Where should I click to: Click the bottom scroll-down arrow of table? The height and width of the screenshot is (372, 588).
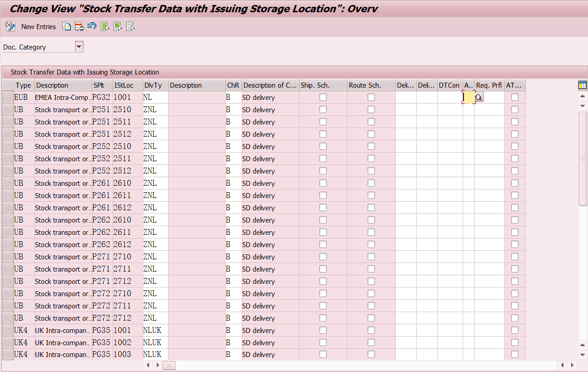tap(583, 355)
